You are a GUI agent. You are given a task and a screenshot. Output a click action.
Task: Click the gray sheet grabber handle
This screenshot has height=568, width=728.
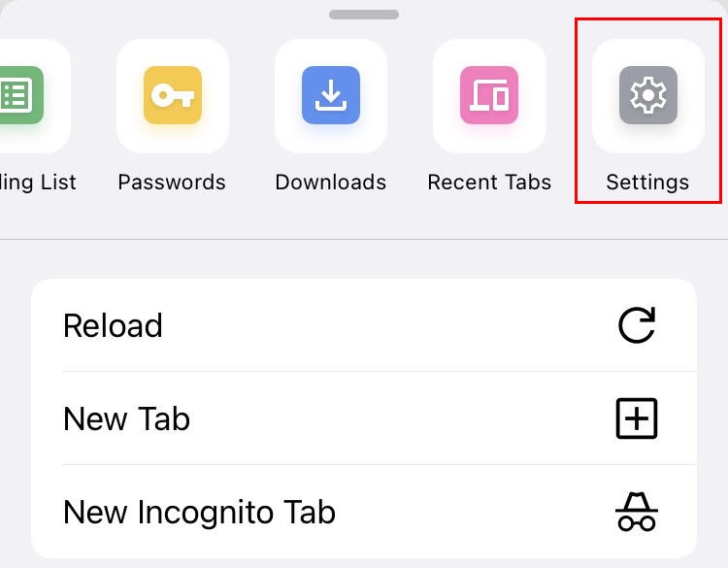pos(364,15)
